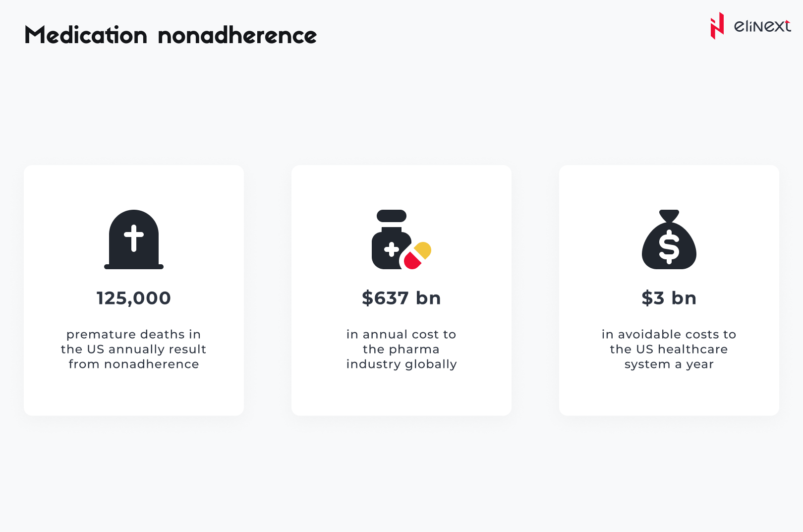Screen dimensions: 803x532
Task: Click the red Elinext logo mark
Action: click(717, 26)
